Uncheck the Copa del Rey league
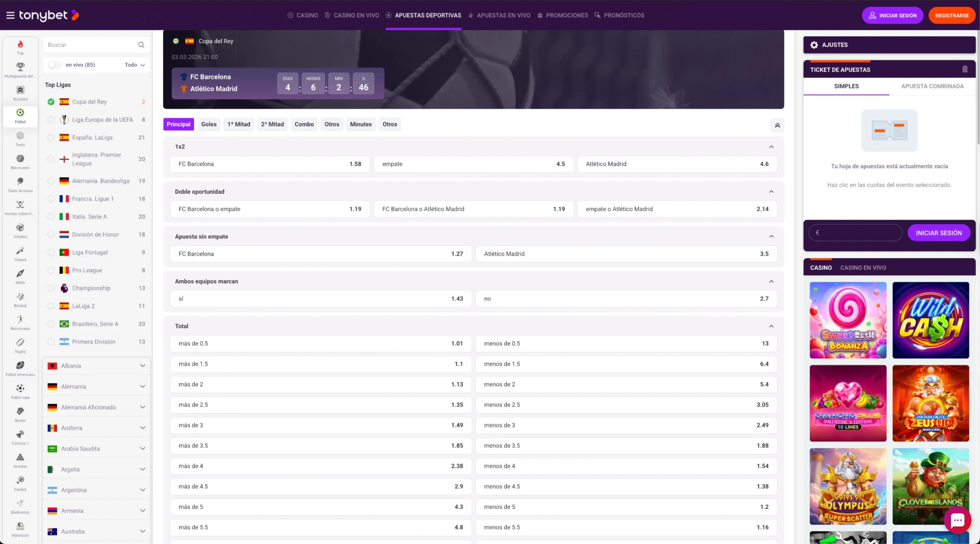The width and height of the screenshot is (980, 544). pos(51,102)
